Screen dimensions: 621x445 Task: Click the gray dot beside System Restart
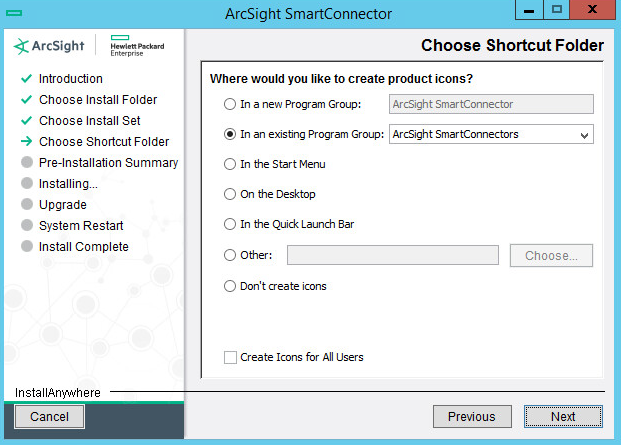point(27,225)
